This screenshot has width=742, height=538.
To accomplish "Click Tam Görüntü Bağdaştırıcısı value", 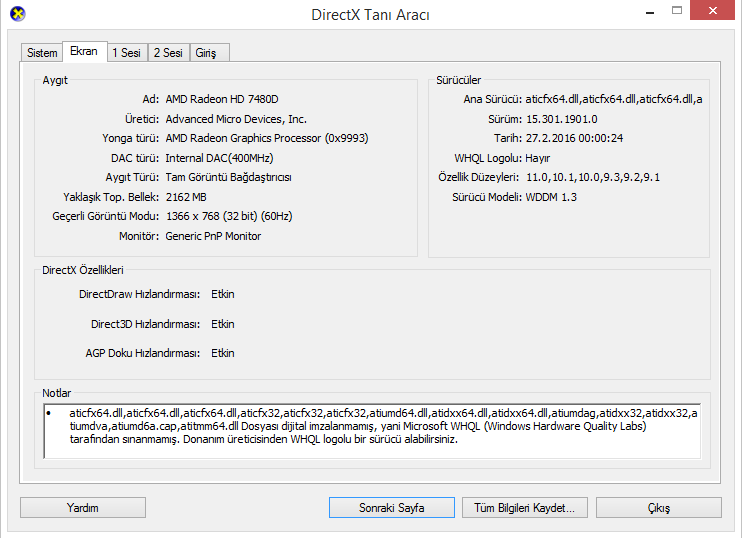I will pyautogui.click(x=229, y=177).
